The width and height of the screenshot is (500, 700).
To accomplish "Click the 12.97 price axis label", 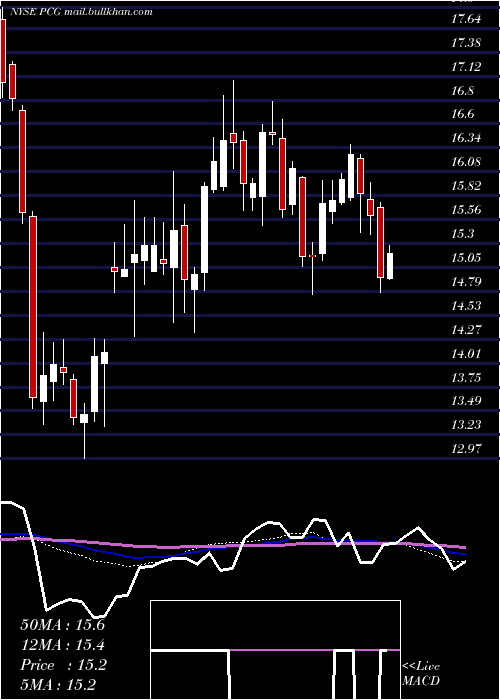I will pyautogui.click(x=466, y=449).
